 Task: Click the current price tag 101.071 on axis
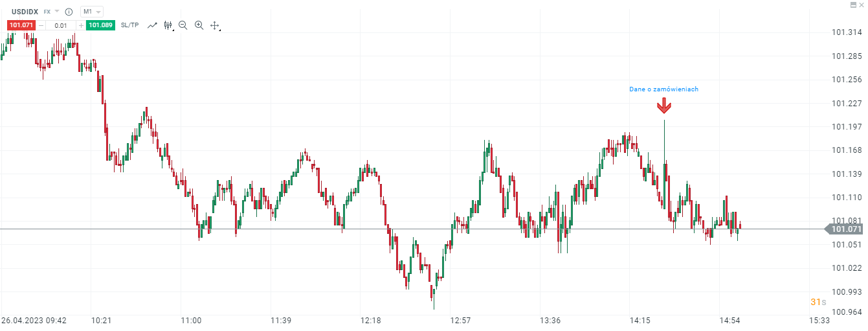point(846,229)
